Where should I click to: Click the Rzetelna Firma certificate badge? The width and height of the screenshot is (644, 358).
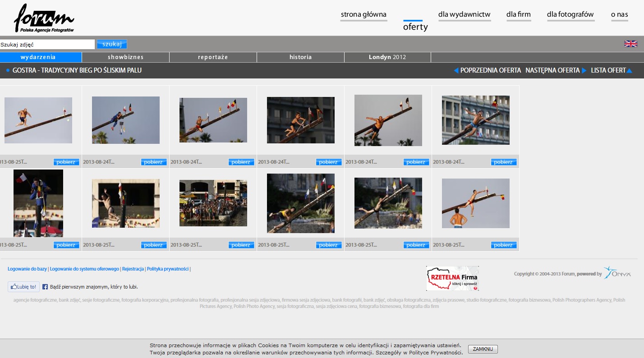pyautogui.click(x=452, y=278)
